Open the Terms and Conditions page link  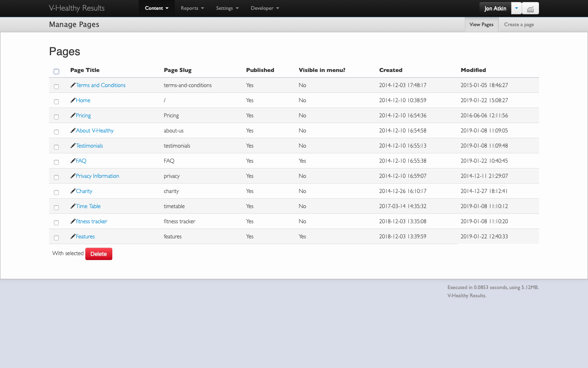(100, 85)
